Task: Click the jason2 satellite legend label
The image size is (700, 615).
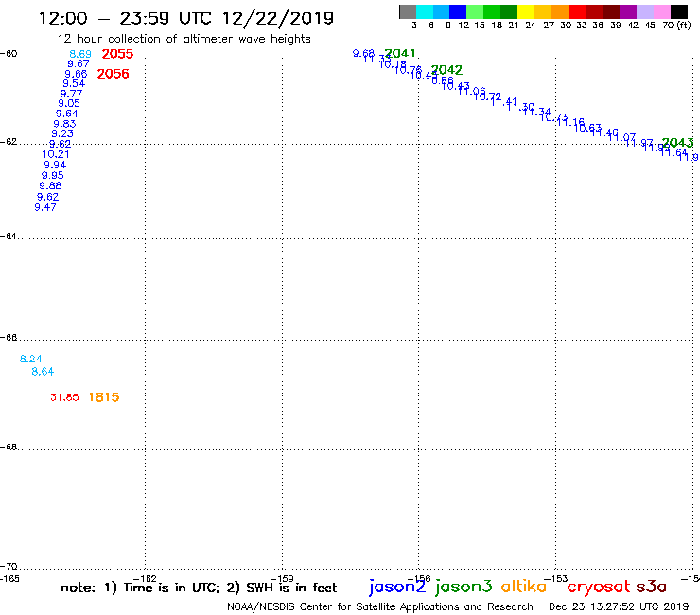Action: point(397,587)
